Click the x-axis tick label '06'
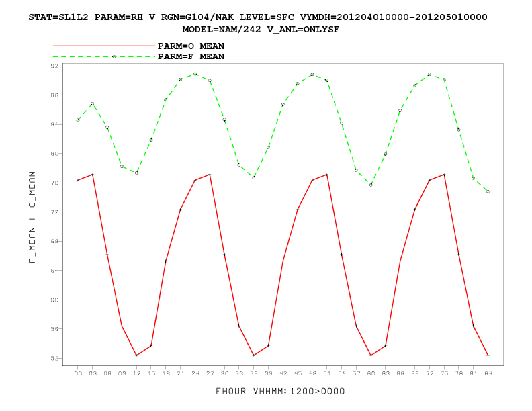The width and height of the screenshot is (532, 411). (x=107, y=373)
